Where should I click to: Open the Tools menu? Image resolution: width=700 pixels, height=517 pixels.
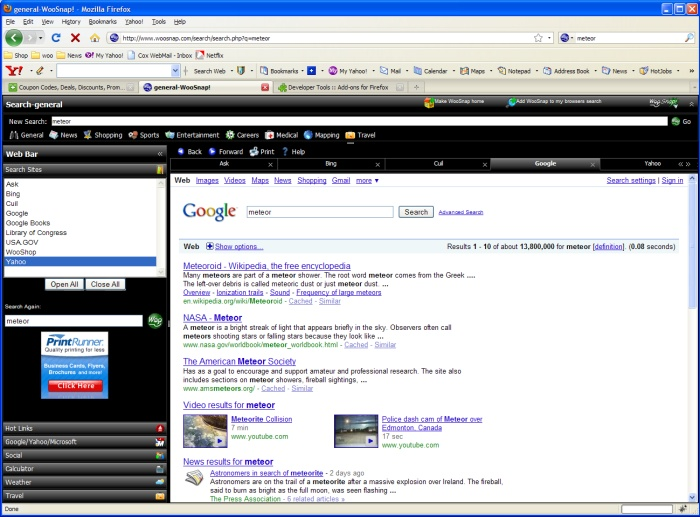[158, 21]
